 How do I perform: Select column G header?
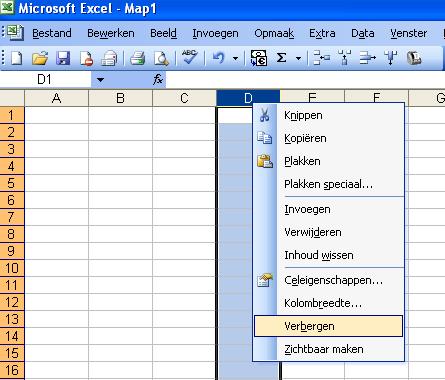click(427, 98)
